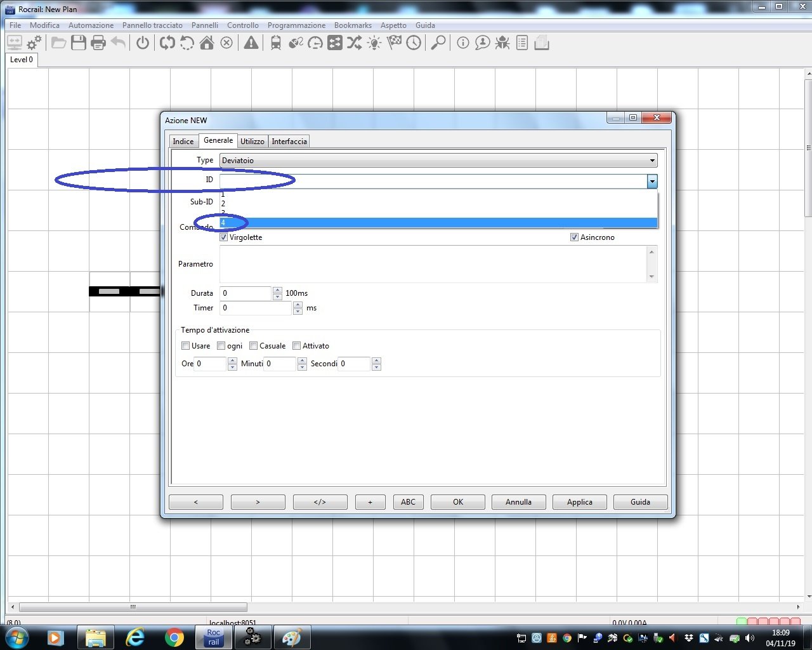
Task: Click the light bulb icon
Action: pos(374,43)
